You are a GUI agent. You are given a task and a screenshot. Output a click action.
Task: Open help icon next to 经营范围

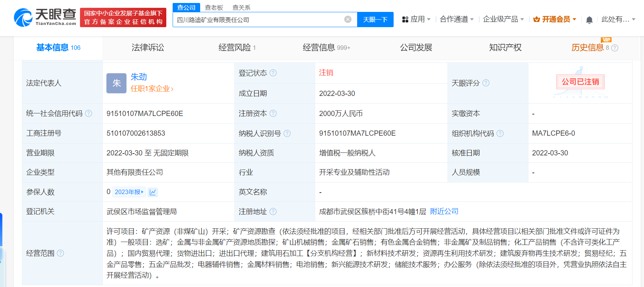tap(60, 253)
